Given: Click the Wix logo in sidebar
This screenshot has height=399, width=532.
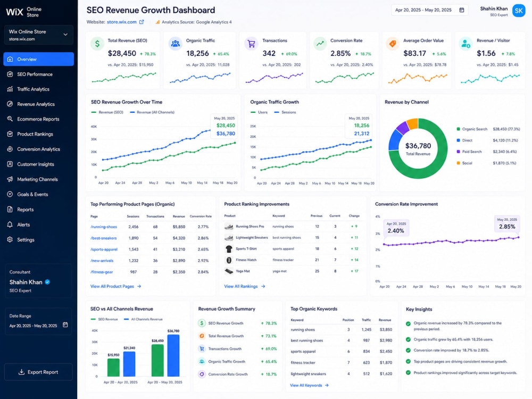Looking at the screenshot, I should click(14, 12).
